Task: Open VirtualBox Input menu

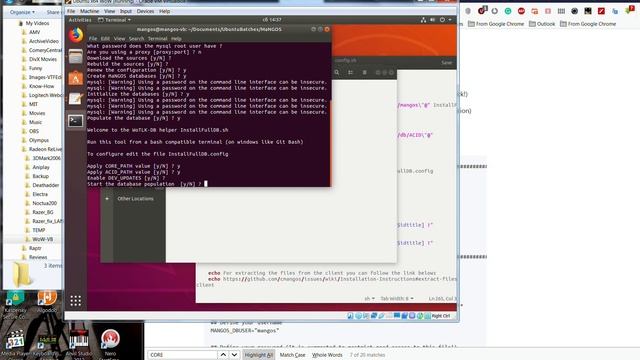Action: point(126,11)
